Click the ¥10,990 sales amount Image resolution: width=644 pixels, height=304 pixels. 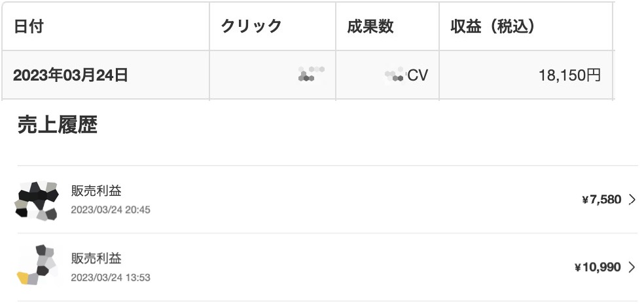click(x=598, y=267)
